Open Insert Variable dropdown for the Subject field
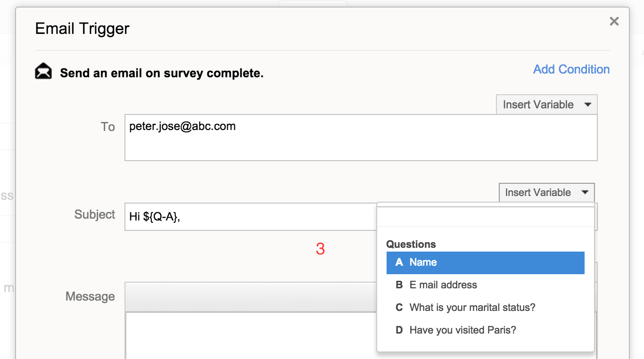 [x=546, y=192]
